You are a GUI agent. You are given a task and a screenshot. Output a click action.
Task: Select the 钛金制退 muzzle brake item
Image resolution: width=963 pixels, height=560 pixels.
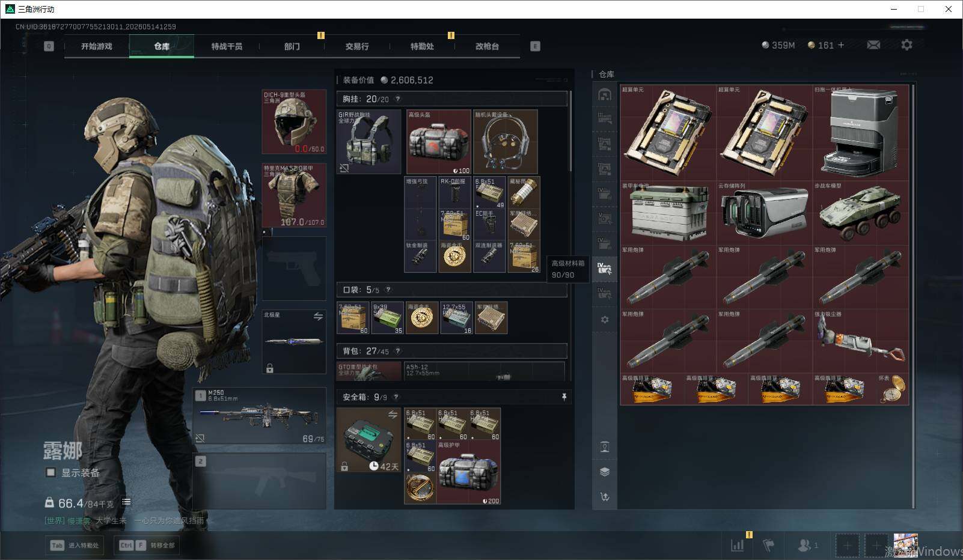[420, 257]
